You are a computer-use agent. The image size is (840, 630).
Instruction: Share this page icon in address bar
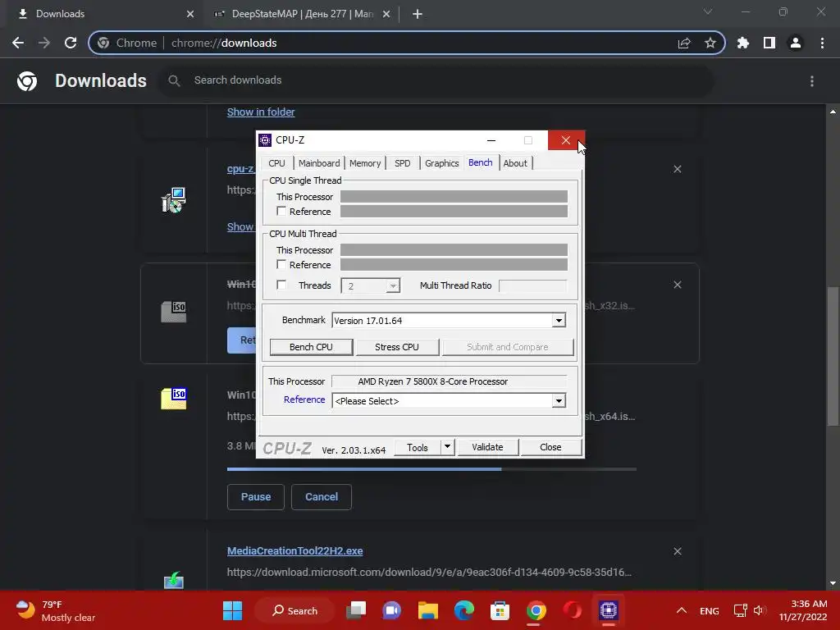point(684,43)
